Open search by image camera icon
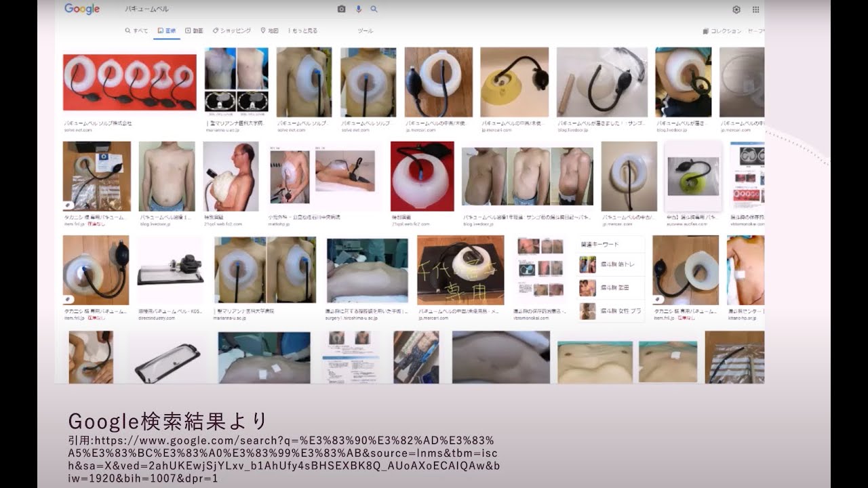This screenshot has height=488, width=868. click(x=341, y=9)
